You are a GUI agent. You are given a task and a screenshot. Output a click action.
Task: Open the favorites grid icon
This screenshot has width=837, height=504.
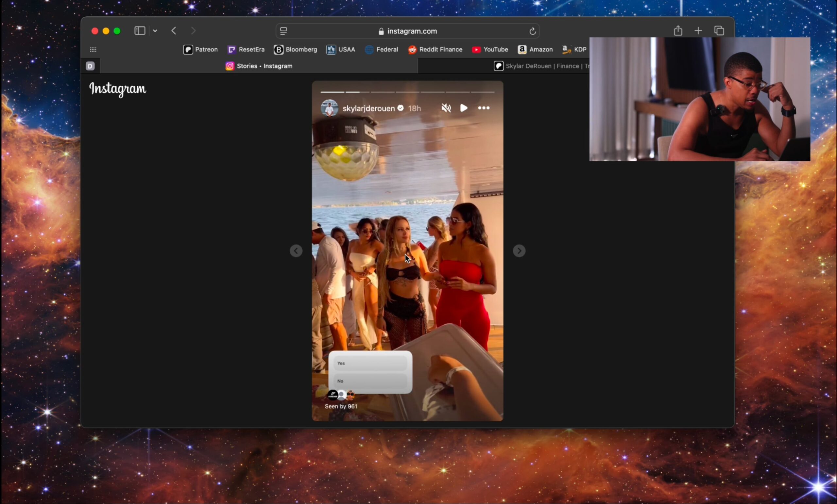93,50
